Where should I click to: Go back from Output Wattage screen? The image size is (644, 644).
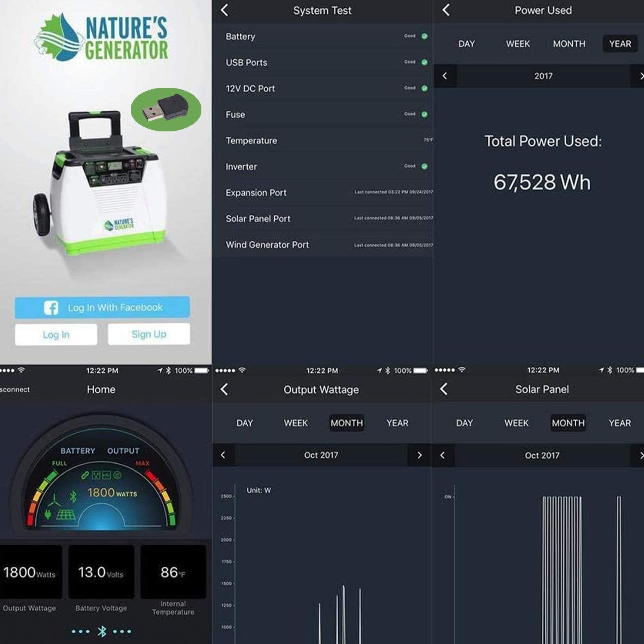pos(224,389)
